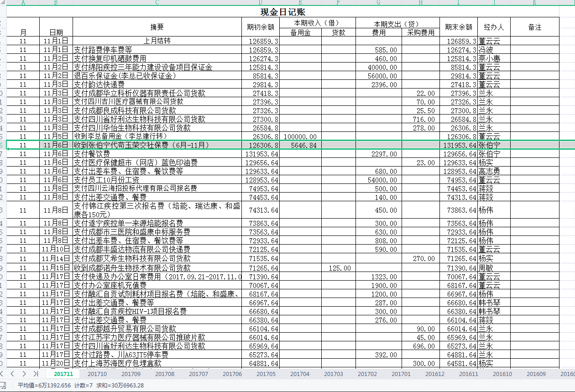Open sheet tab 201701
Screen dimensions: 575x392
pos(401,374)
